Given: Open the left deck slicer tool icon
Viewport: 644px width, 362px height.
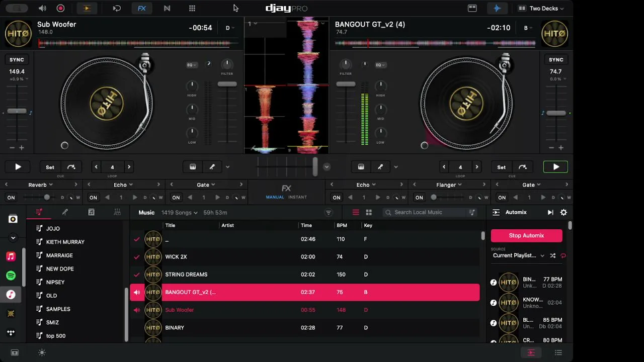Looking at the screenshot, I should [212, 167].
